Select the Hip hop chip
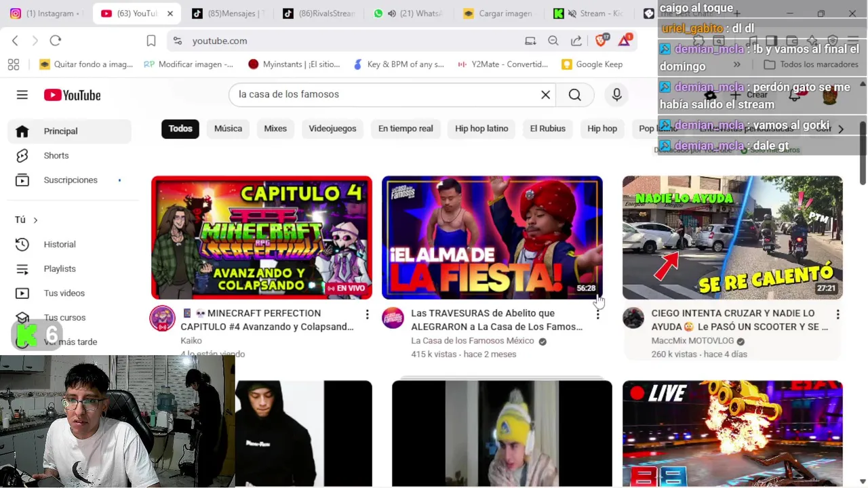The height and width of the screenshot is (488, 868). coord(602,129)
